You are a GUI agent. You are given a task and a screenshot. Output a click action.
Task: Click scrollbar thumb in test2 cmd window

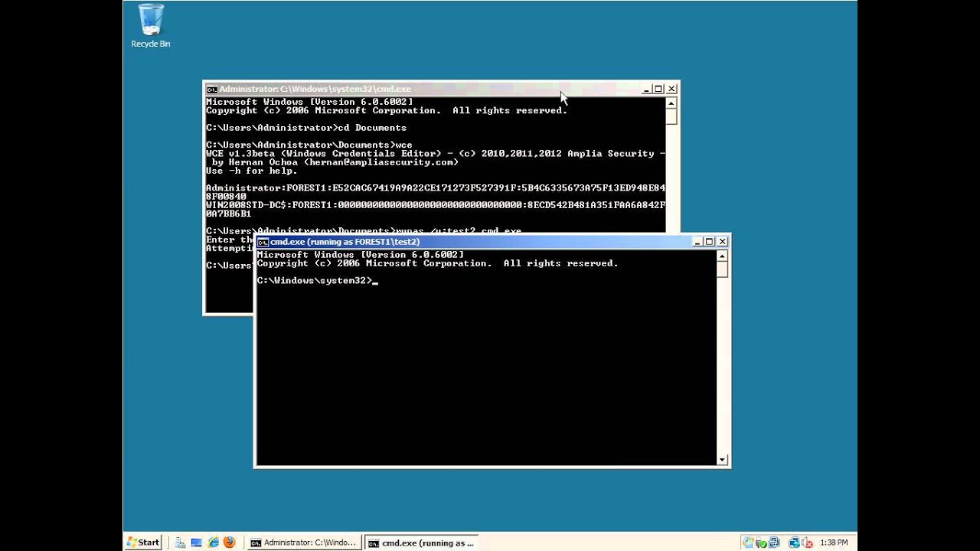[722, 270]
